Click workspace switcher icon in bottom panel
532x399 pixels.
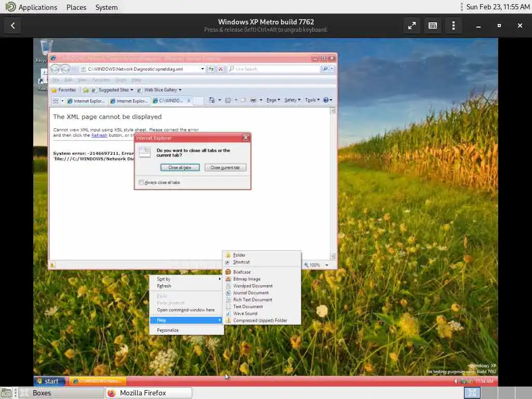click(x=472, y=393)
